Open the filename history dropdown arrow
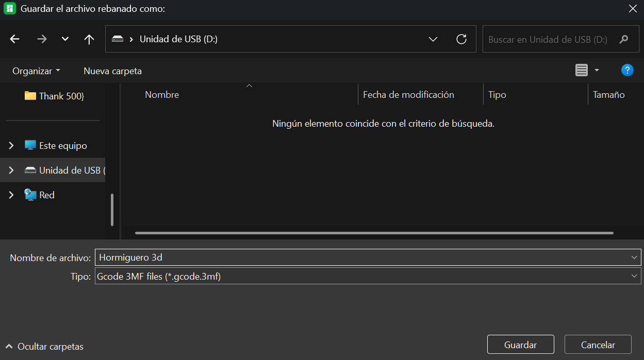644x360 pixels. tap(635, 258)
